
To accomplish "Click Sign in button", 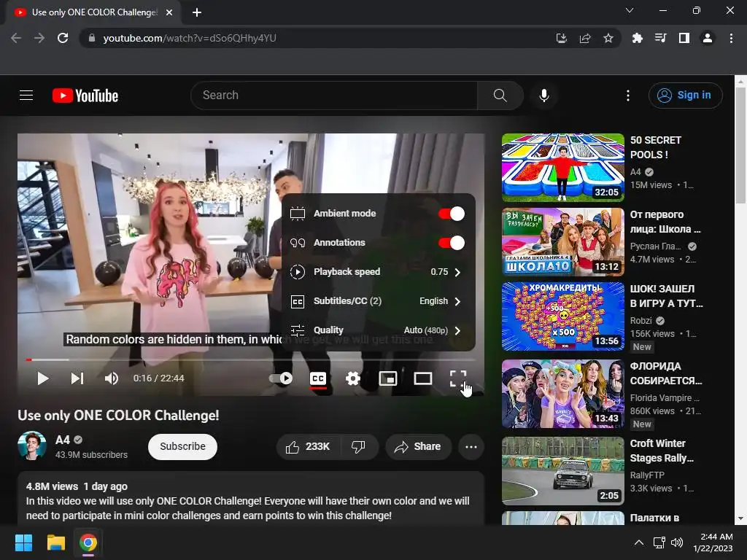I will pyautogui.click(x=685, y=96).
